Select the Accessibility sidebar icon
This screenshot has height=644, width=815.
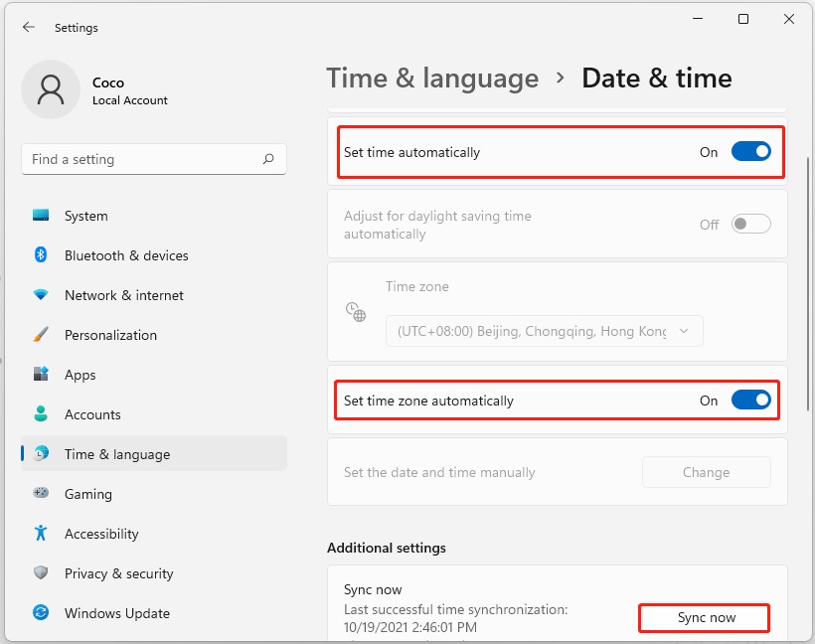[40, 534]
